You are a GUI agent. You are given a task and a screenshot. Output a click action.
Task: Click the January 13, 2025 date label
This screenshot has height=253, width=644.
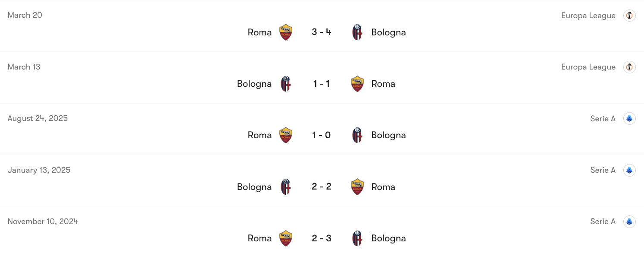pos(39,170)
